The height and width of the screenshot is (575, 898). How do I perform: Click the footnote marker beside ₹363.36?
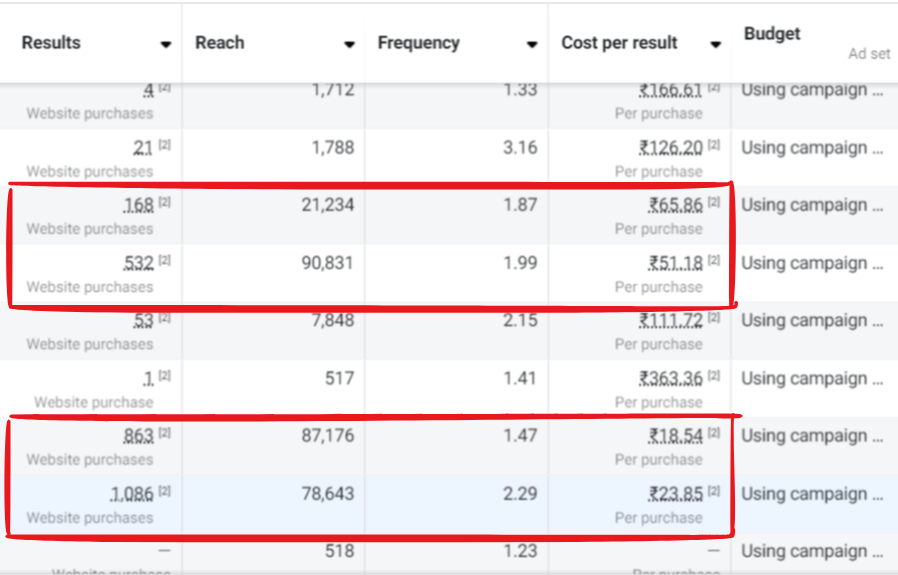pos(714,377)
